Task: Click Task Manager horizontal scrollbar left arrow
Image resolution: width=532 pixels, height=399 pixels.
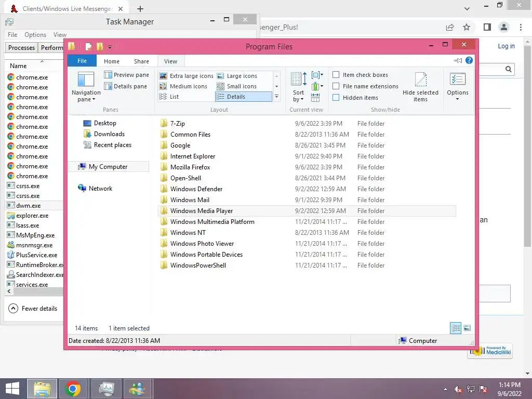Action: click(9, 291)
